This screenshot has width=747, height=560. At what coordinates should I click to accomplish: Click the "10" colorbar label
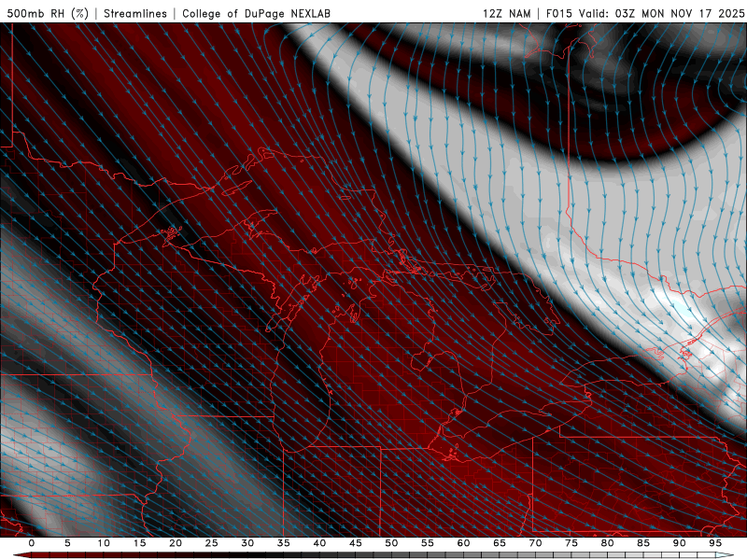tap(104, 543)
